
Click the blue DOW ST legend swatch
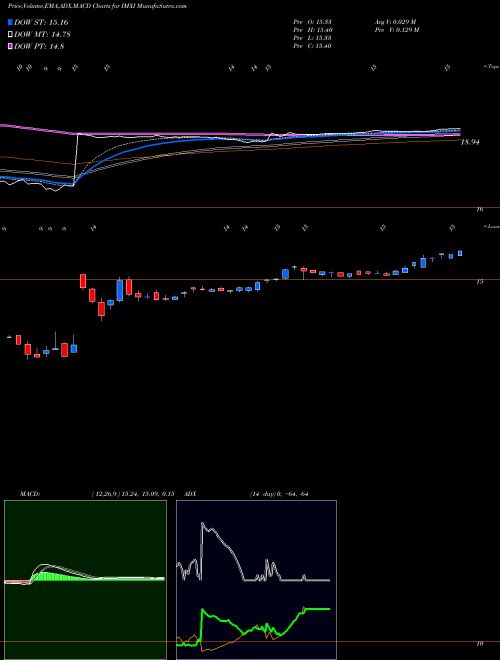tap(10, 22)
